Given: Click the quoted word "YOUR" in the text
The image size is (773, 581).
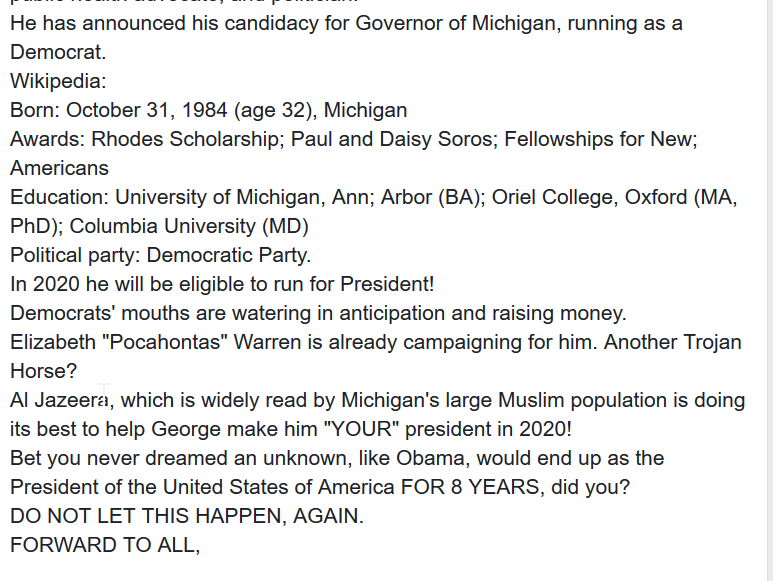Looking at the screenshot, I should click(x=362, y=430).
